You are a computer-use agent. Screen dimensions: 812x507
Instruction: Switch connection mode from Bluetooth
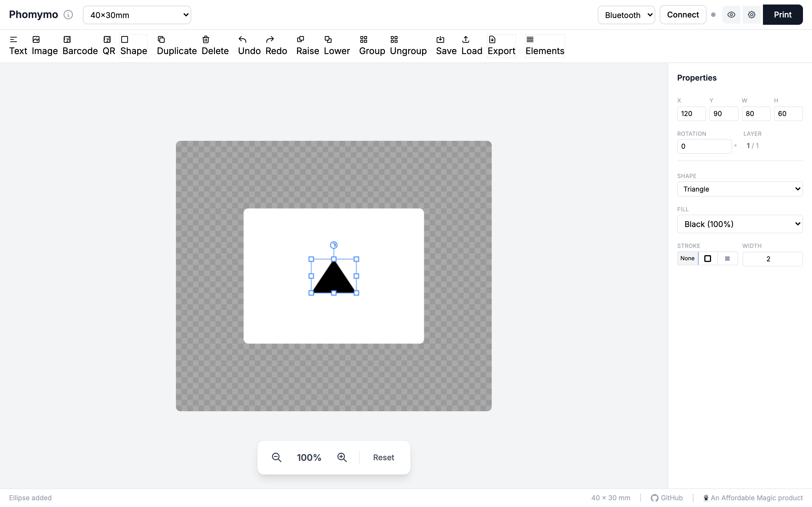626,15
